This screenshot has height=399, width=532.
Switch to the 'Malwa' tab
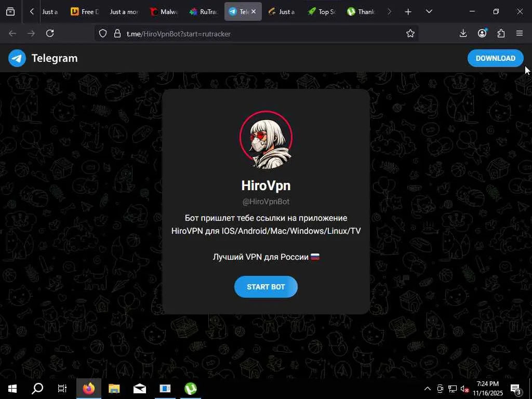coord(164,11)
